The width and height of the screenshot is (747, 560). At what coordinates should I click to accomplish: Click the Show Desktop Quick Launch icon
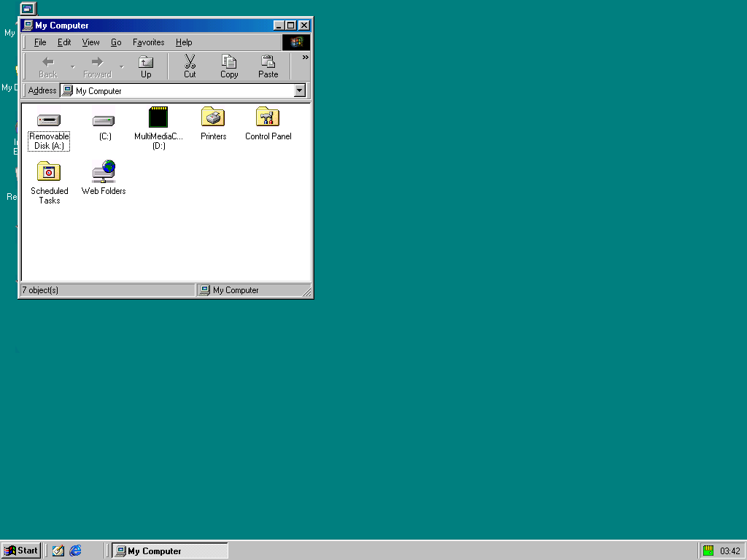point(58,551)
